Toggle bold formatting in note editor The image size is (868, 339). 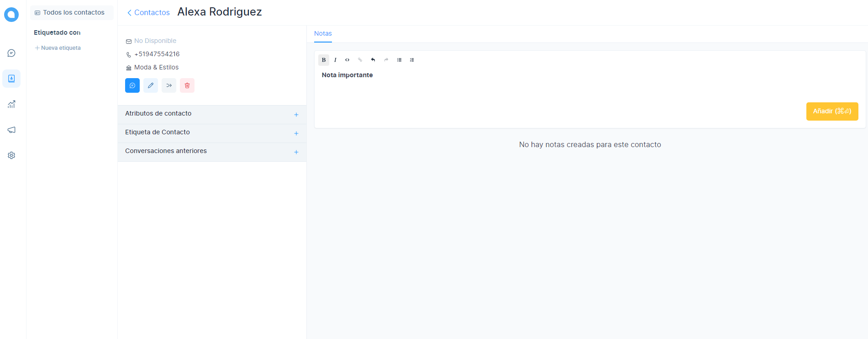coord(324,60)
